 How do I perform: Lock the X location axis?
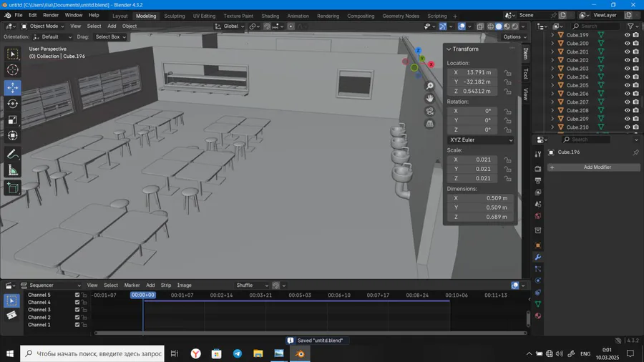tap(508, 73)
